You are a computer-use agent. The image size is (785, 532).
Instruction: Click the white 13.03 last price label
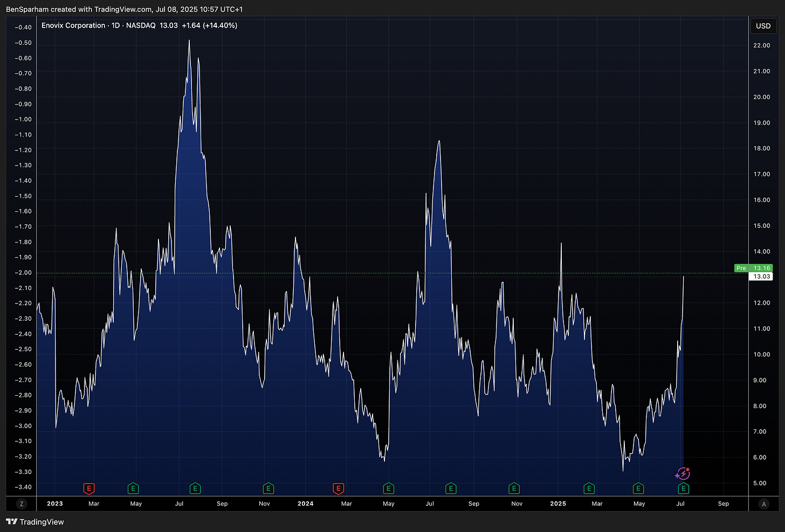[761, 277]
